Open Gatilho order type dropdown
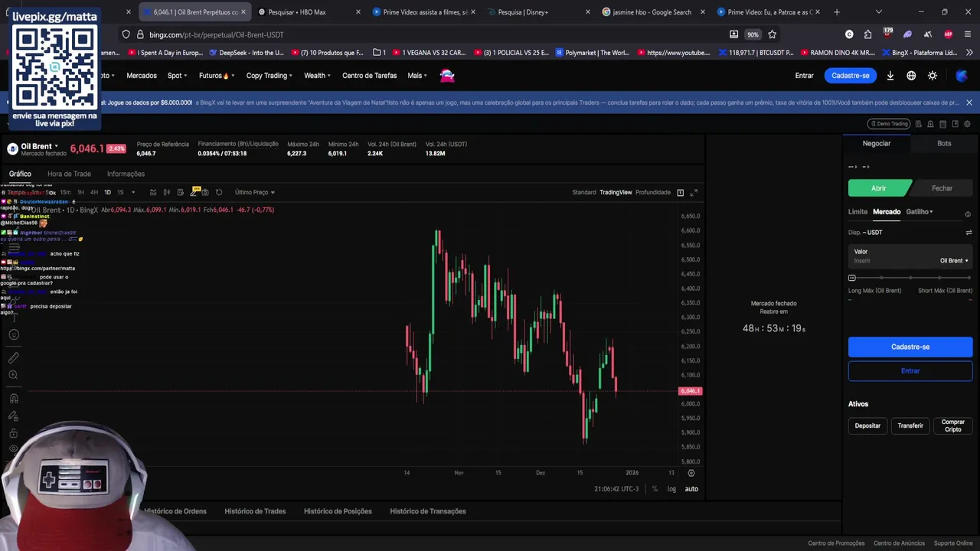Image resolution: width=980 pixels, height=551 pixels. [x=920, y=212]
